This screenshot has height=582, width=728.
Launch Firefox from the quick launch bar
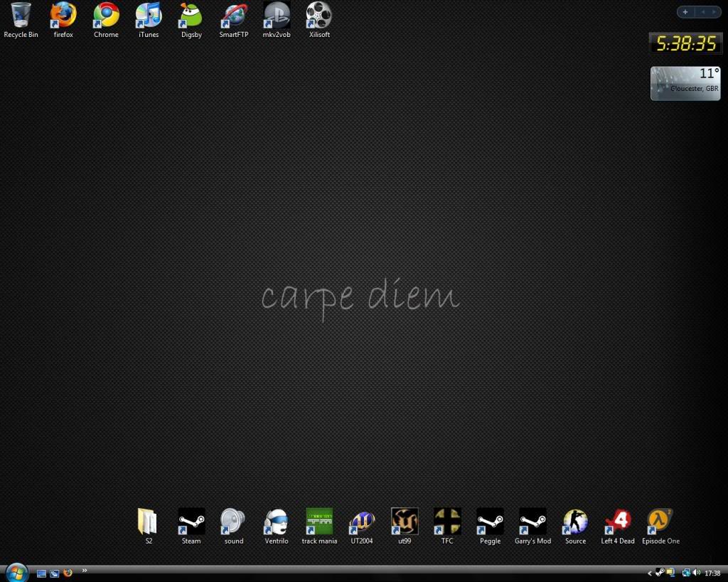[68, 573]
